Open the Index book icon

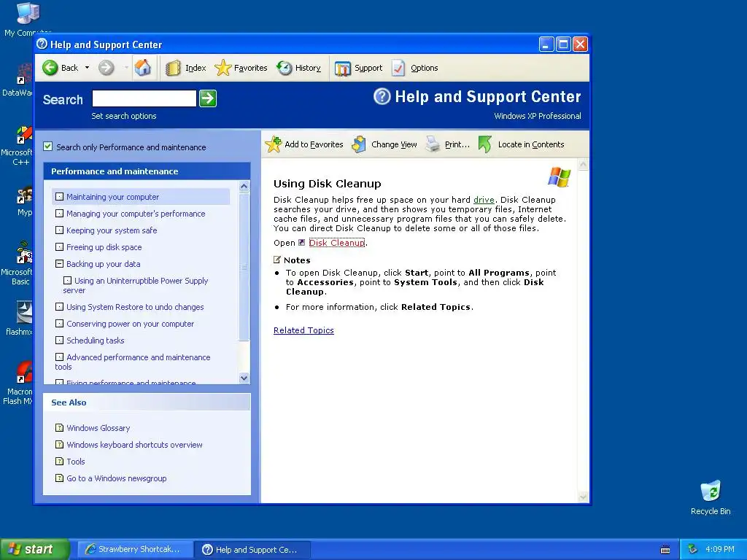[x=173, y=68]
